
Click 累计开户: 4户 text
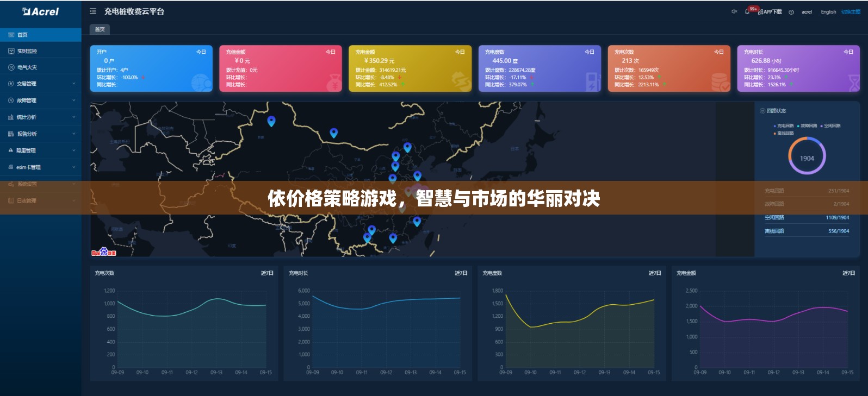[113, 70]
